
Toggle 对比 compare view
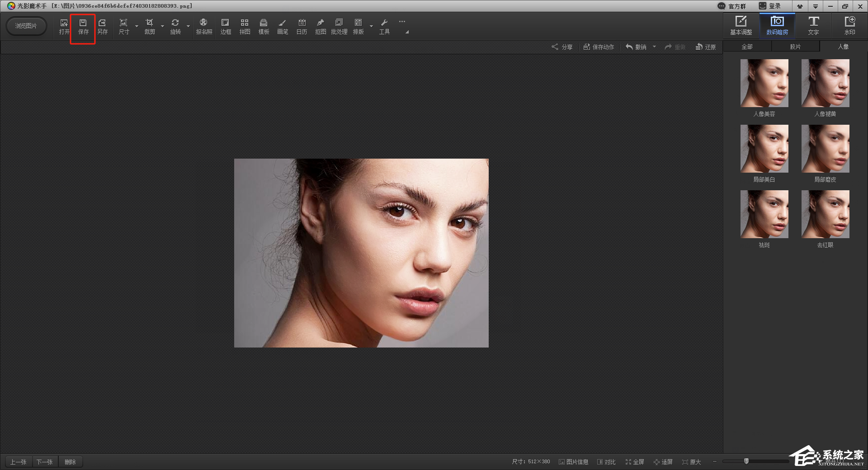coord(606,462)
